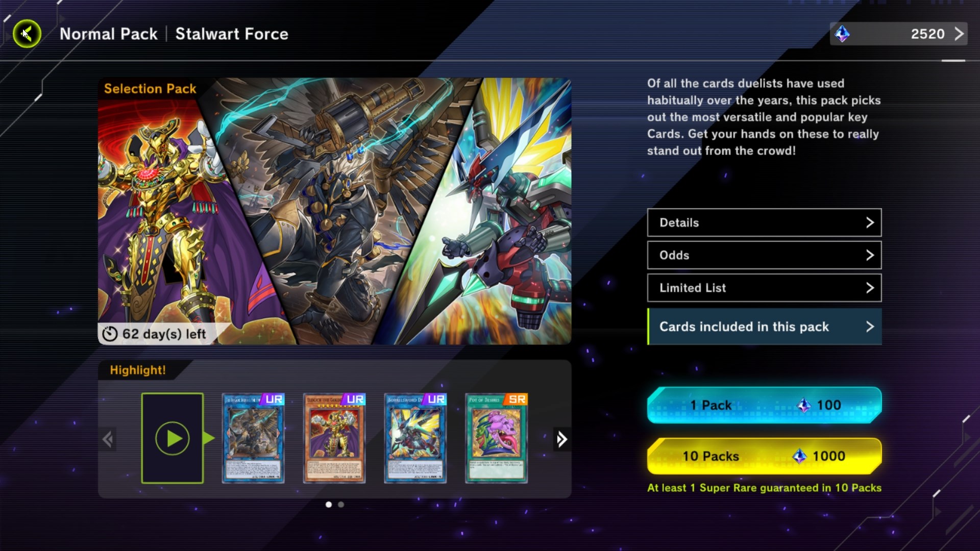980x551 pixels.
Task: Buy 10 Packs for 1000 gems
Action: click(x=764, y=456)
